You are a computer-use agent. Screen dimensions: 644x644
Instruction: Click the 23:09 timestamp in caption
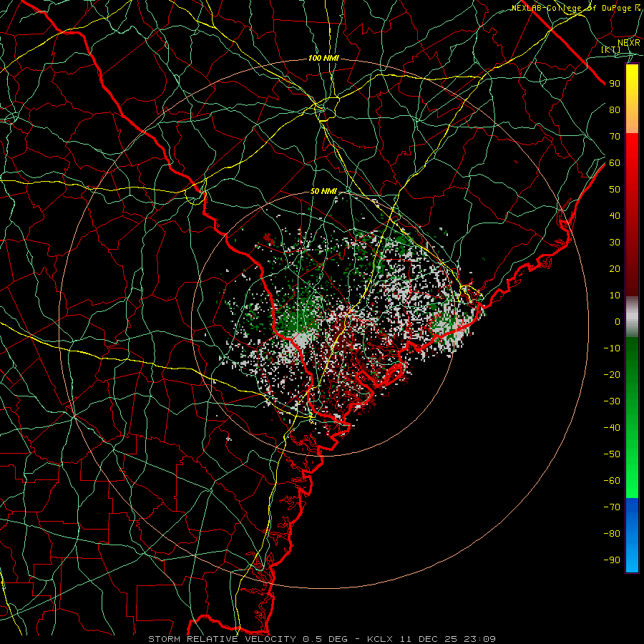coord(479,639)
